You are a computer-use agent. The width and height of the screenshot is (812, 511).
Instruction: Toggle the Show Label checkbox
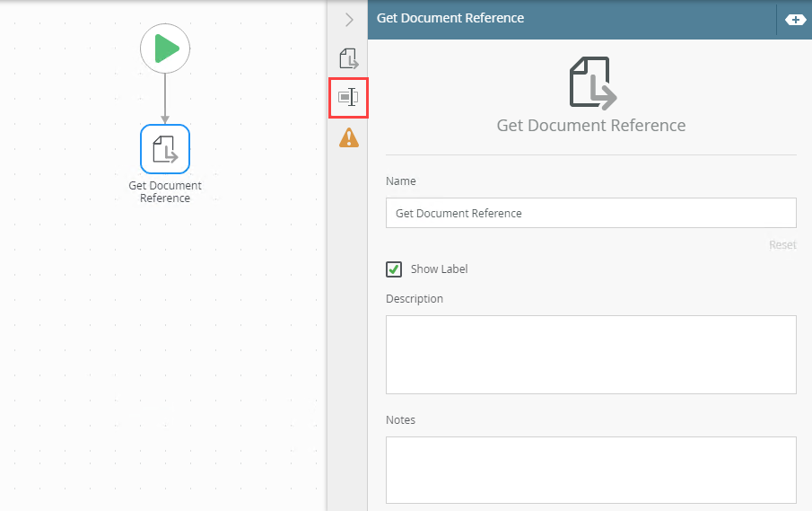394,269
